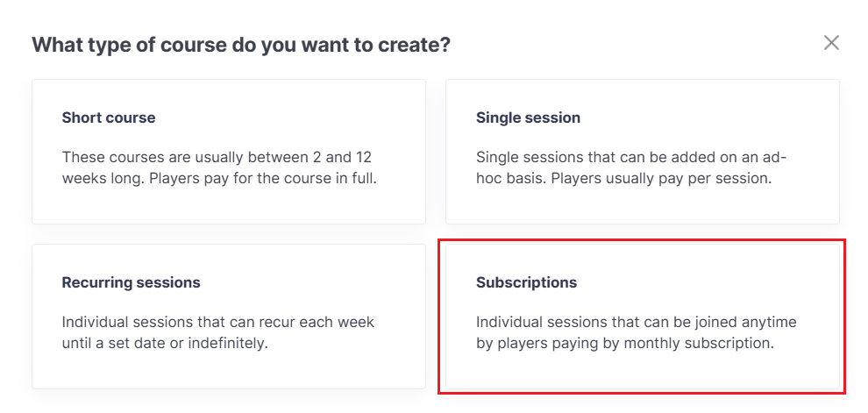Select the highlighted Subscriptions card
The image size is (868, 413).
click(642, 316)
